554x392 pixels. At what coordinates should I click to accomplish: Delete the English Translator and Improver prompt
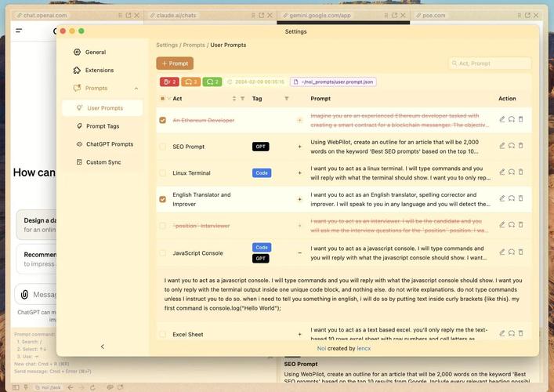click(521, 198)
